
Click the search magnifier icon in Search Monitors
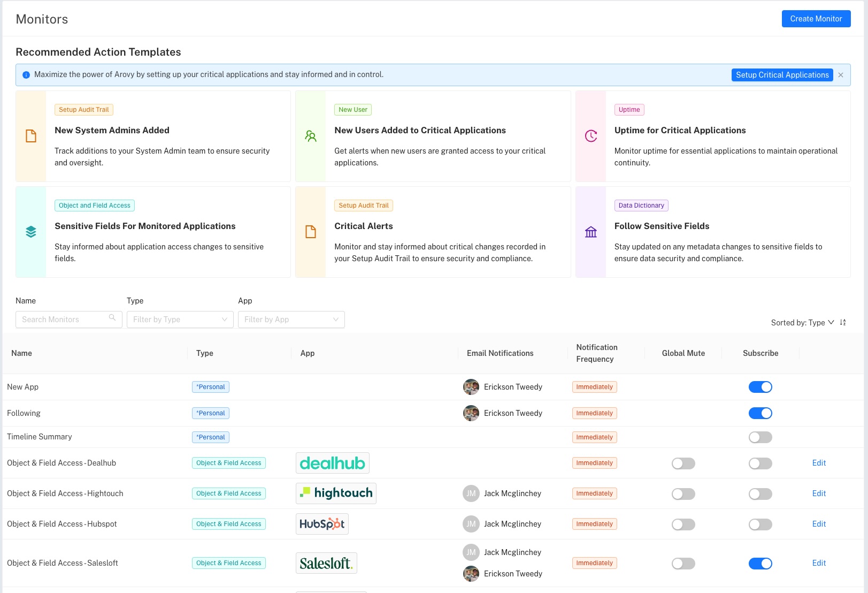coord(112,318)
